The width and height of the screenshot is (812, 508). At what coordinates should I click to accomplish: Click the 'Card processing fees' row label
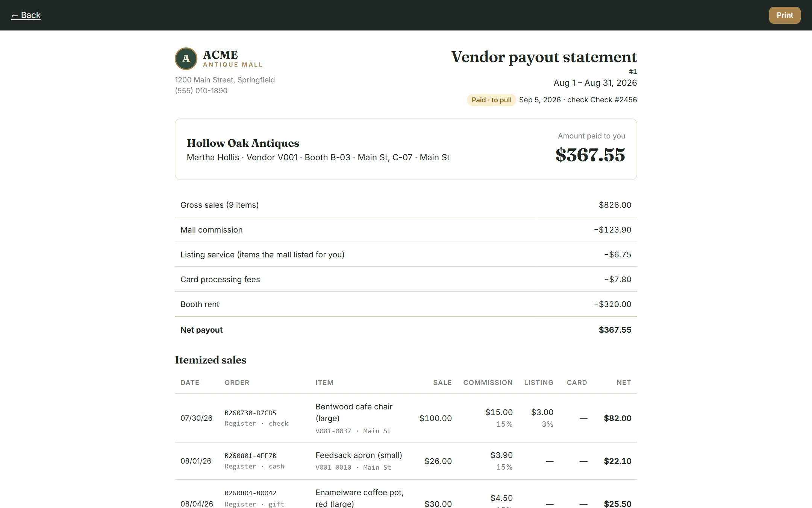point(220,279)
